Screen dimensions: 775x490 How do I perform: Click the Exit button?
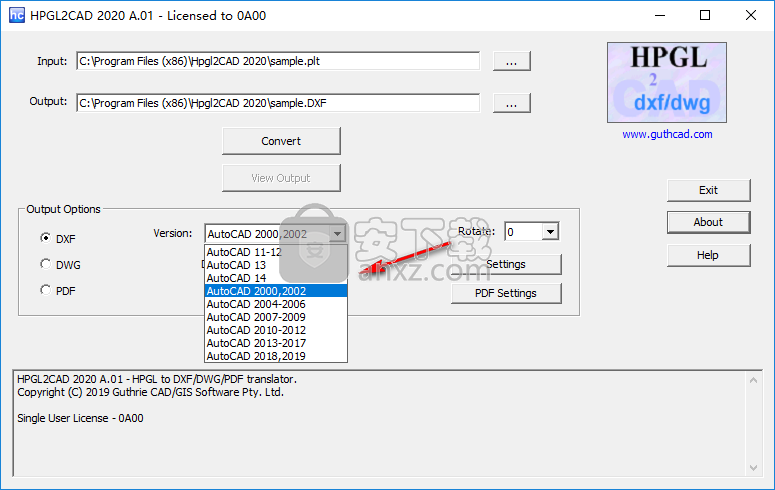point(709,190)
